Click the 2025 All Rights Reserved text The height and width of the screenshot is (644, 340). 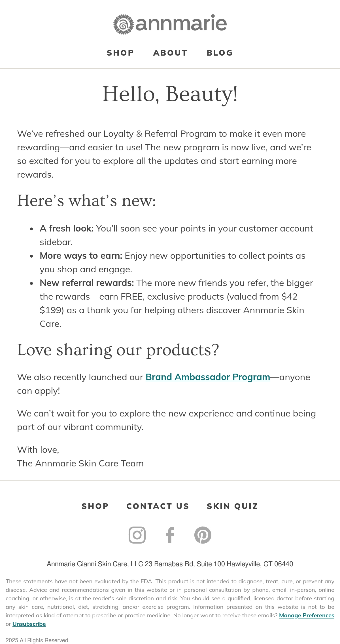coord(38,640)
